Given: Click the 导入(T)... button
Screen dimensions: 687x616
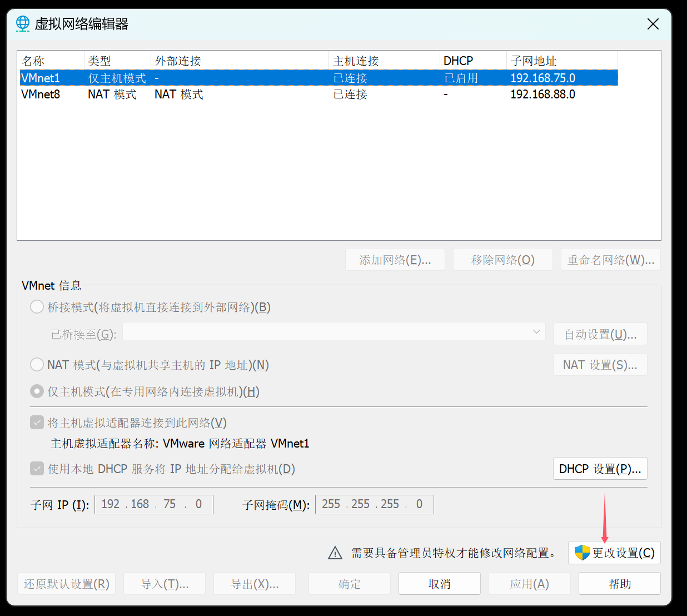Looking at the screenshot, I should (x=165, y=584).
